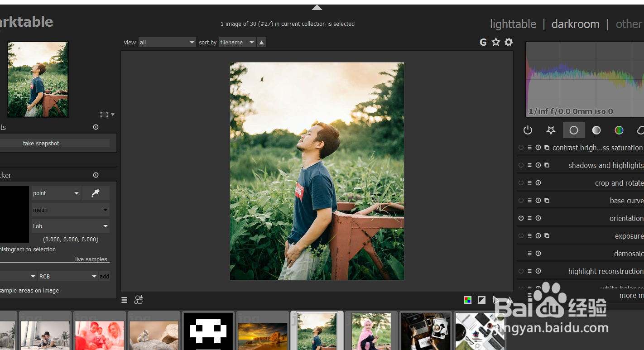Toggle display sample areas on image option
Screen dimensions: 644x350
click(29, 291)
